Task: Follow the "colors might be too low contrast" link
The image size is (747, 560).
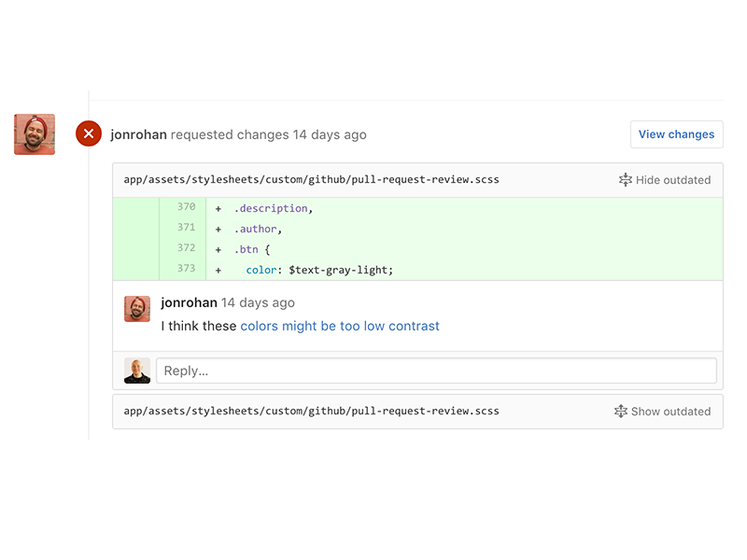Action: 340,326
